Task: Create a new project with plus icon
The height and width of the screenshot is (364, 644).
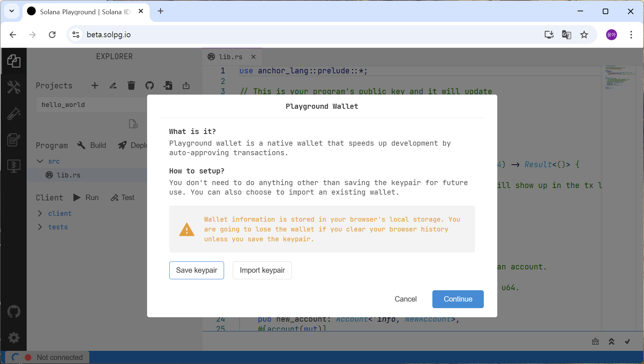Action: tap(95, 85)
